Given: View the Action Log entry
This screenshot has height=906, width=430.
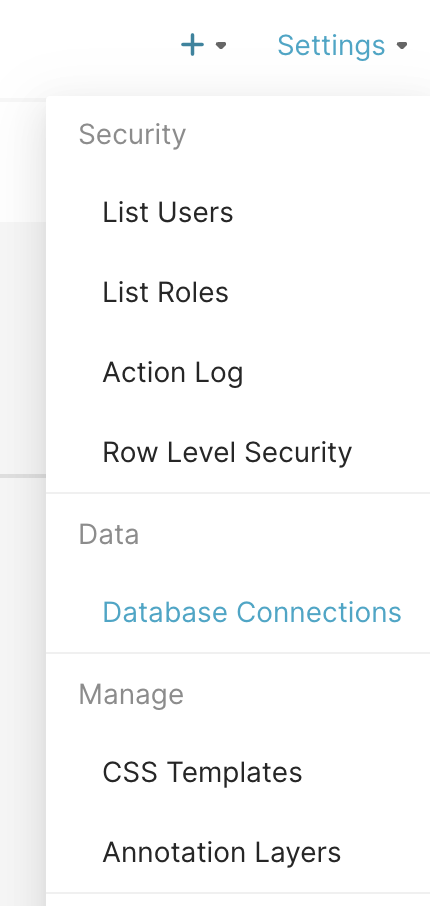Looking at the screenshot, I should 173,372.
